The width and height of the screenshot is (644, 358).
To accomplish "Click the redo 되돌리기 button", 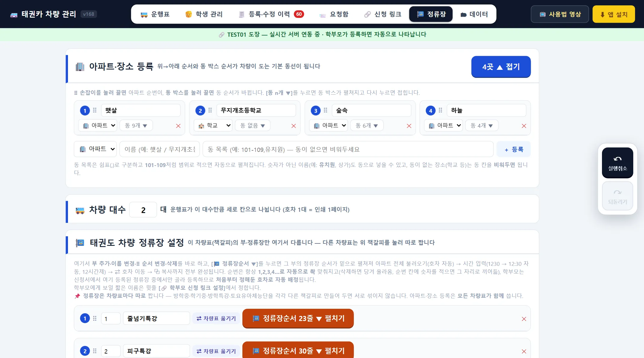I will pyautogui.click(x=617, y=196).
